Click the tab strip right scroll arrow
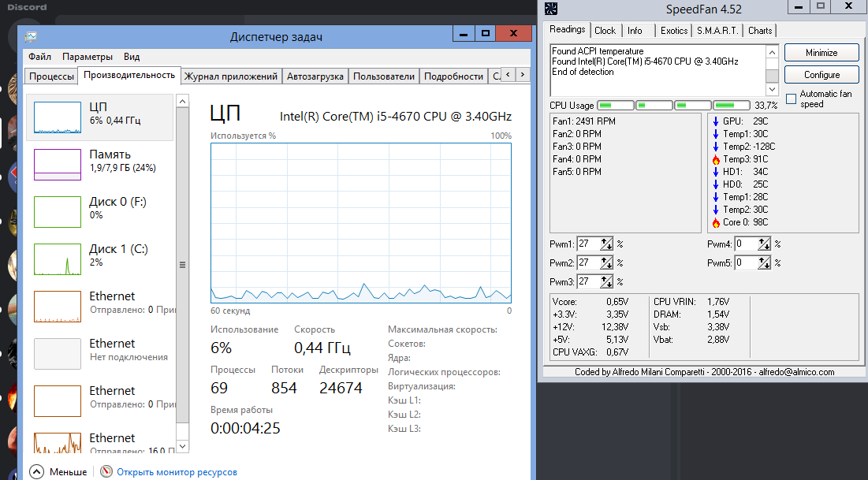Screen dimensions: 868x480 (x=523, y=75)
